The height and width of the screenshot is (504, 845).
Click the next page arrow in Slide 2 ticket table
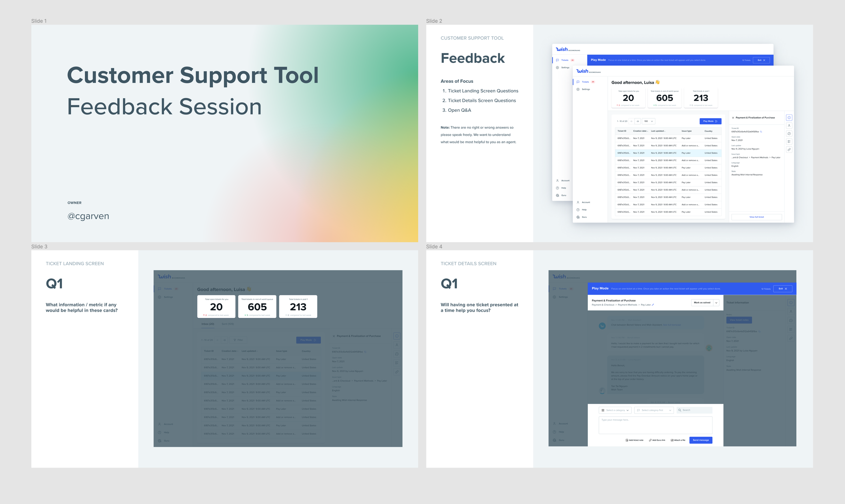(x=637, y=121)
